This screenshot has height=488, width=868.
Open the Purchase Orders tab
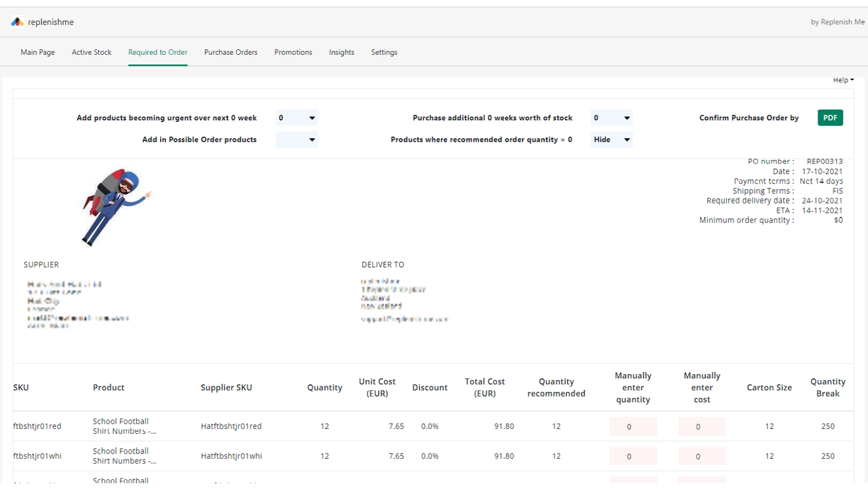point(231,52)
